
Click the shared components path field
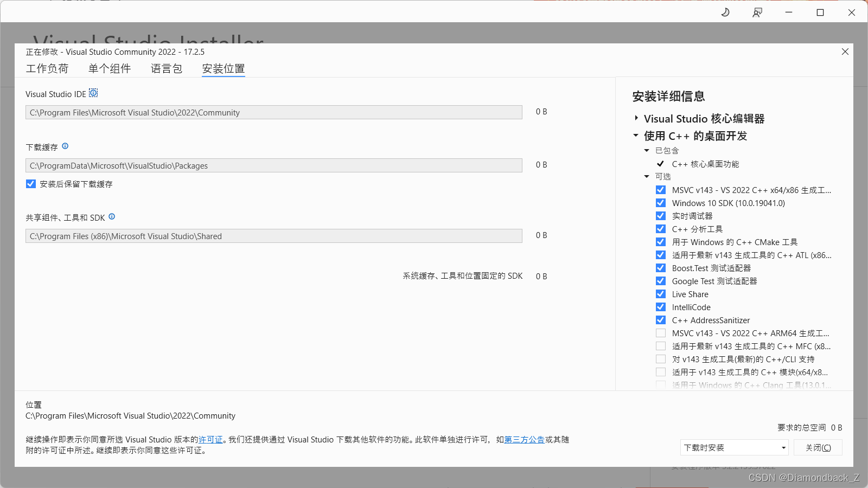(x=274, y=236)
